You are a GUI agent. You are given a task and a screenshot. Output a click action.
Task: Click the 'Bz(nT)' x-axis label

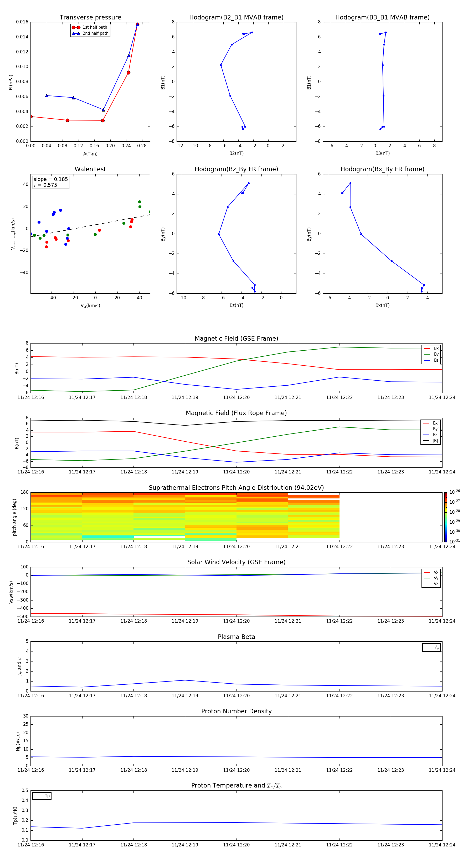[x=236, y=305]
